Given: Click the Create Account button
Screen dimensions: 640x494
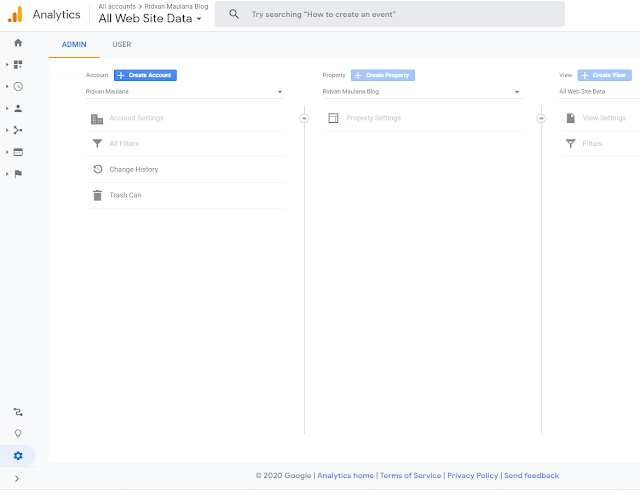Looking at the screenshot, I should point(145,75).
